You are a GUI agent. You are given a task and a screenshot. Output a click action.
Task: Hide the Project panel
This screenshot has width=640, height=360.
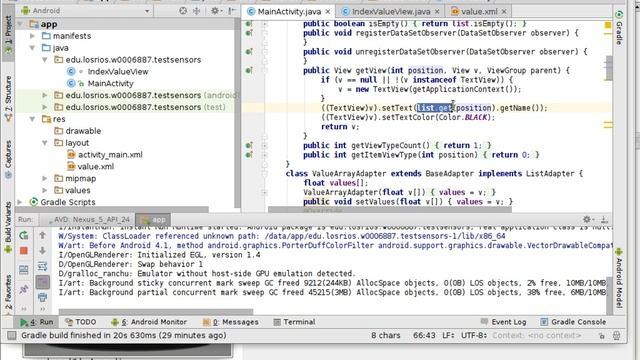click(232, 11)
